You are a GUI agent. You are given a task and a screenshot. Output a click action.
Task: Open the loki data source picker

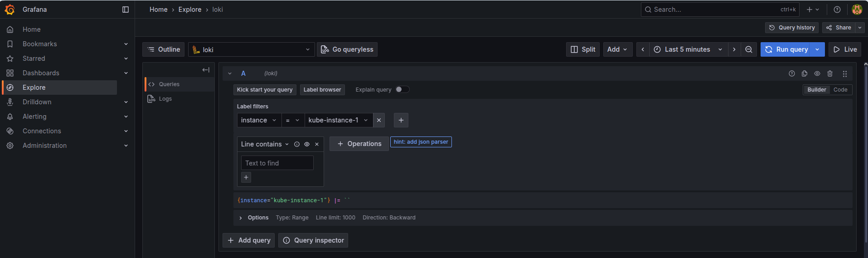[252, 49]
